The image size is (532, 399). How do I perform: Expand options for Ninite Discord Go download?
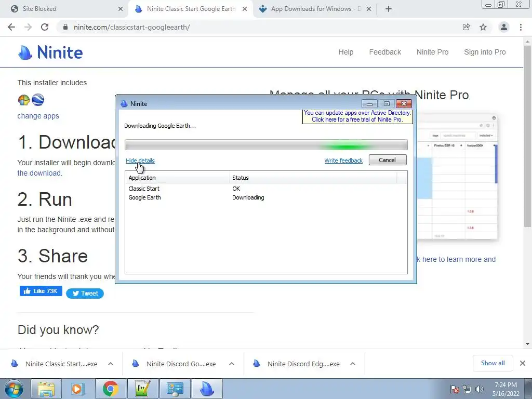pyautogui.click(x=232, y=364)
